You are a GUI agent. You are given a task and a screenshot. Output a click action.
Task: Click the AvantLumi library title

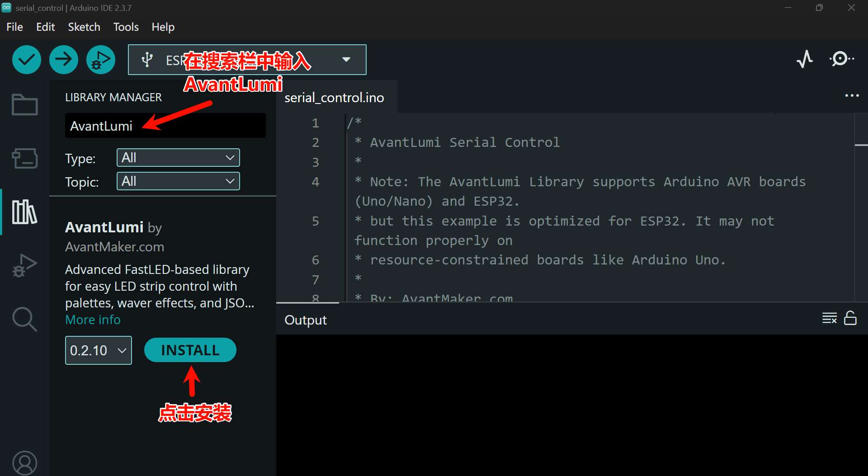click(x=104, y=227)
